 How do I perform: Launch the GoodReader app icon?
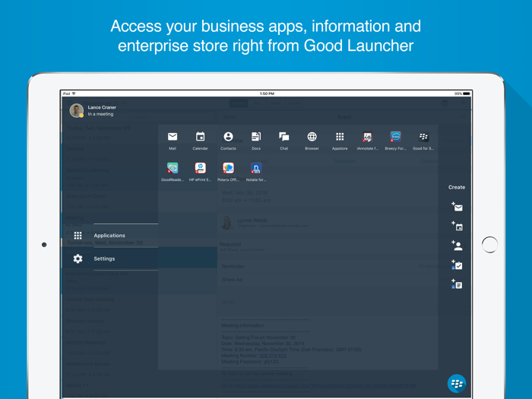173,168
